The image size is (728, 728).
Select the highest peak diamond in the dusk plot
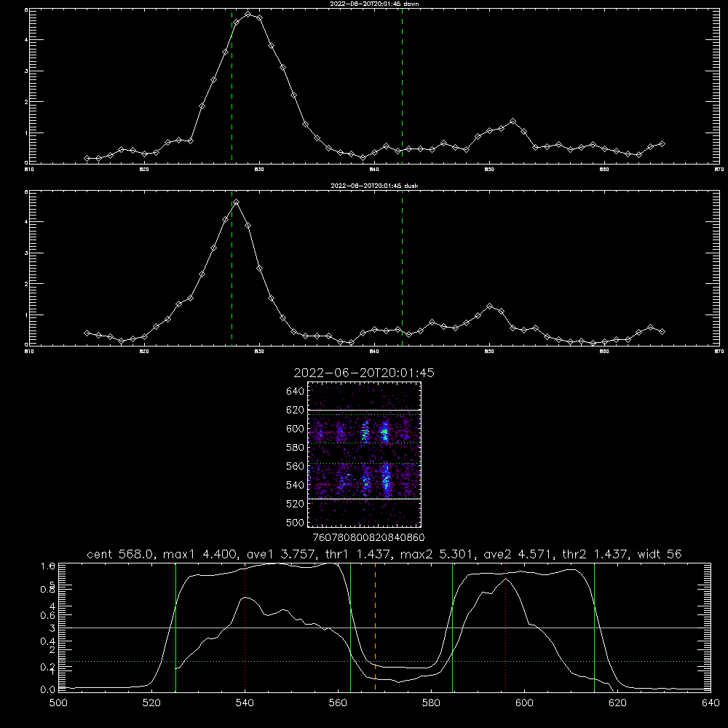pyautogui.click(x=237, y=202)
